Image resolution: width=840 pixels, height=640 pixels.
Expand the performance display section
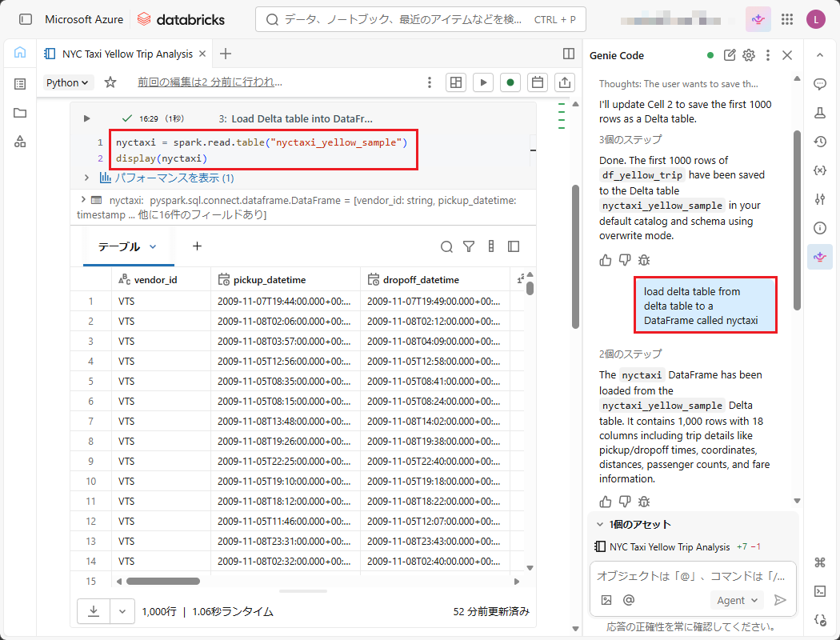tap(166, 178)
